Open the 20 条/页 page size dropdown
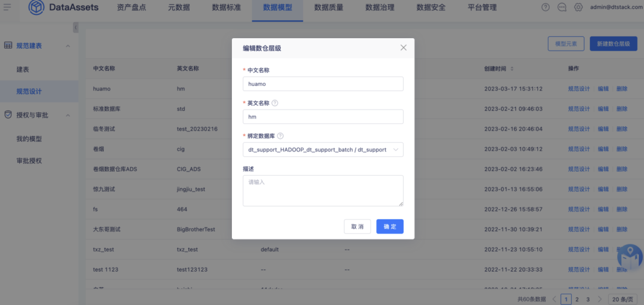This screenshot has height=305, width=644. [x=623, y=299]
